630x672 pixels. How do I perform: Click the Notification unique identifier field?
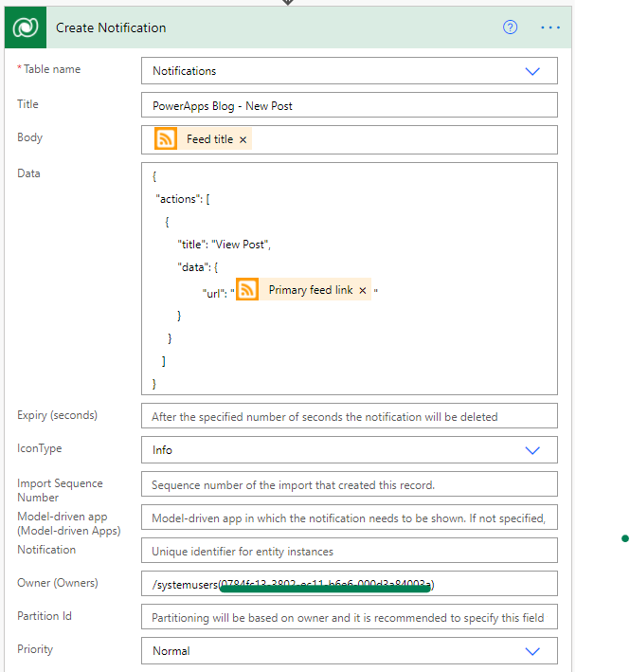pyautogui.click(x=350, y=551)
